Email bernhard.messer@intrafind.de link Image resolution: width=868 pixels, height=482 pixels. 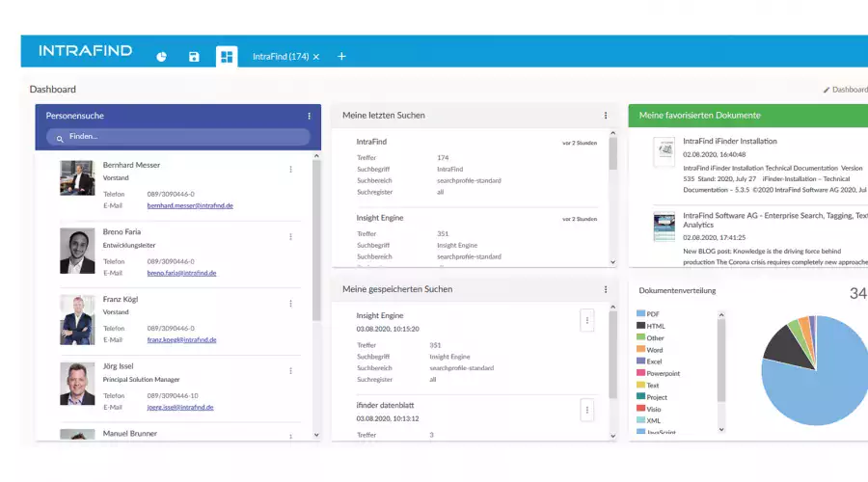click(190, 206)
